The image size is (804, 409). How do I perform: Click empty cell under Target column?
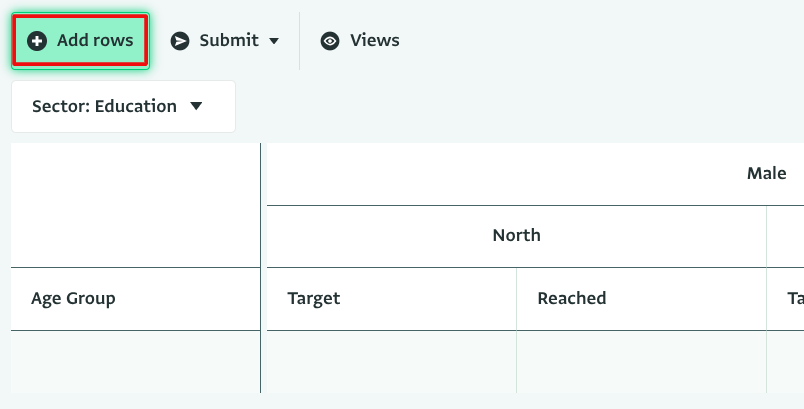pos(391,361)
